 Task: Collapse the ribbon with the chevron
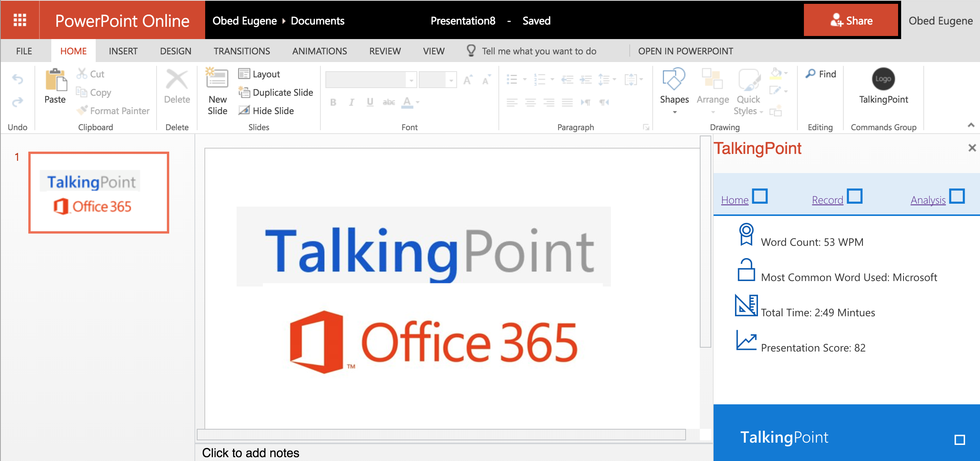coord(971,125)
